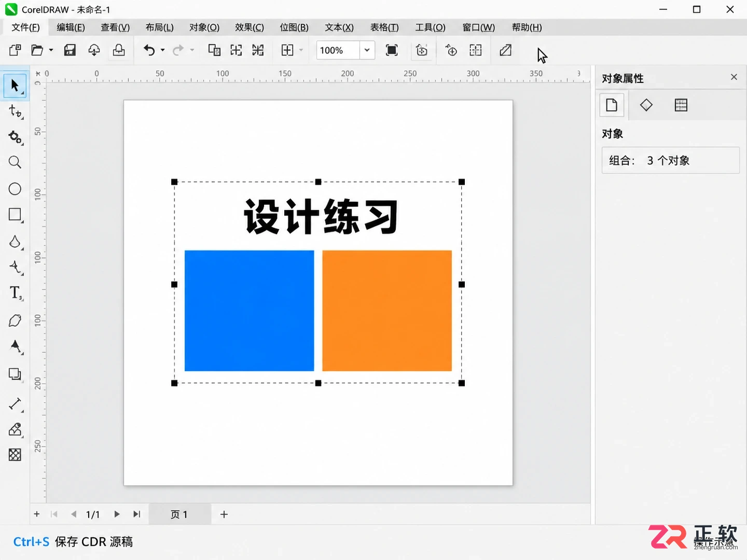This screenshot has height=560, width=747.
Task: Click the Save disk icon
Action: point(70,50)
